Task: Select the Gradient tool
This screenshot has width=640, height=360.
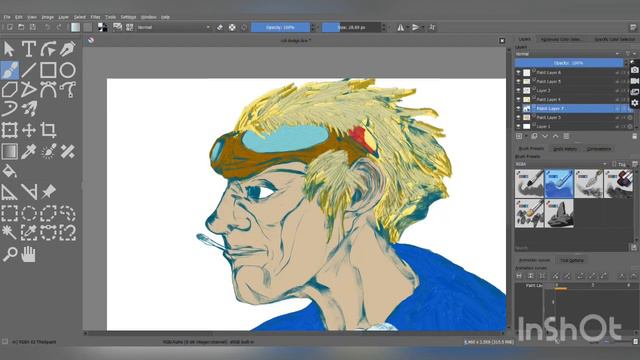Action: (x=9, y=151)
